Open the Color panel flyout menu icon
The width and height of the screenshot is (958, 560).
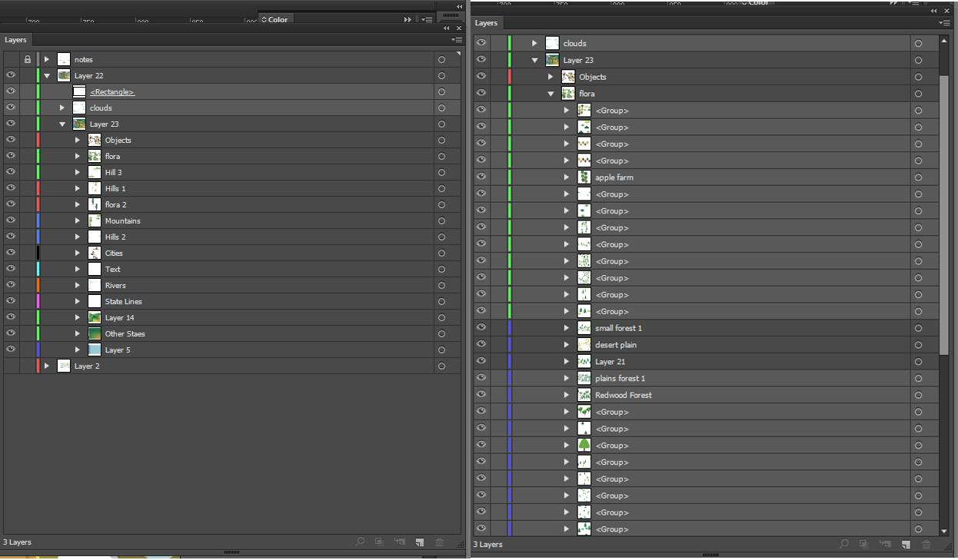[425, 19]
